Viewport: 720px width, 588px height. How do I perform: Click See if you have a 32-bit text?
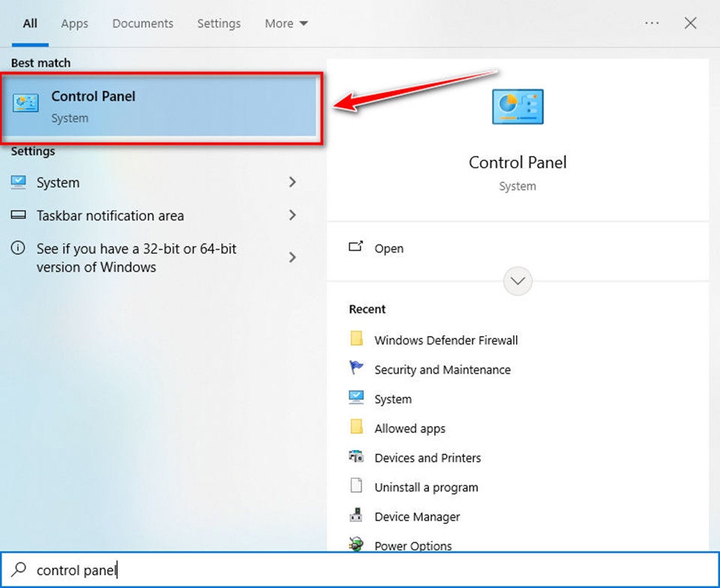click(x=136, y=257)
